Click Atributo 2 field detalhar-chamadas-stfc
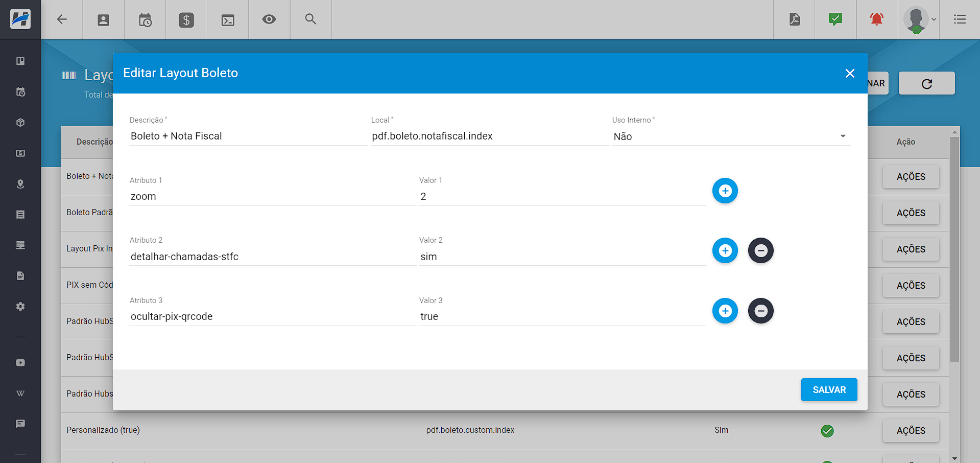980x463 pixels. point(273,257)
